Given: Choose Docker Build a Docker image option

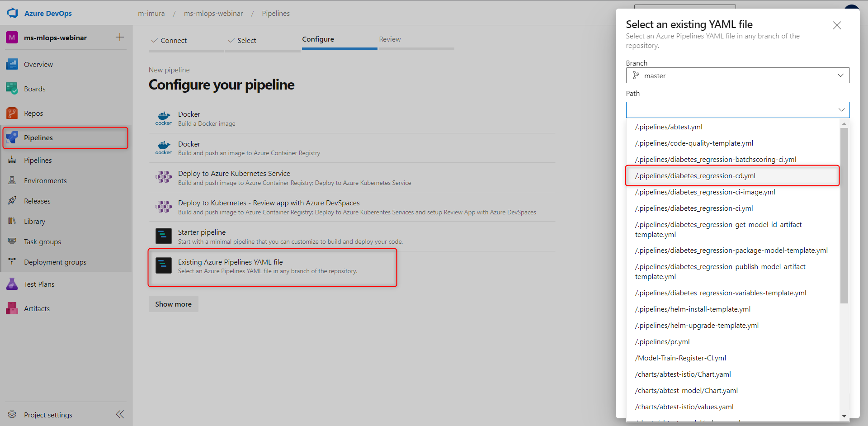Looking at the screenshot, I should (352, 118).
